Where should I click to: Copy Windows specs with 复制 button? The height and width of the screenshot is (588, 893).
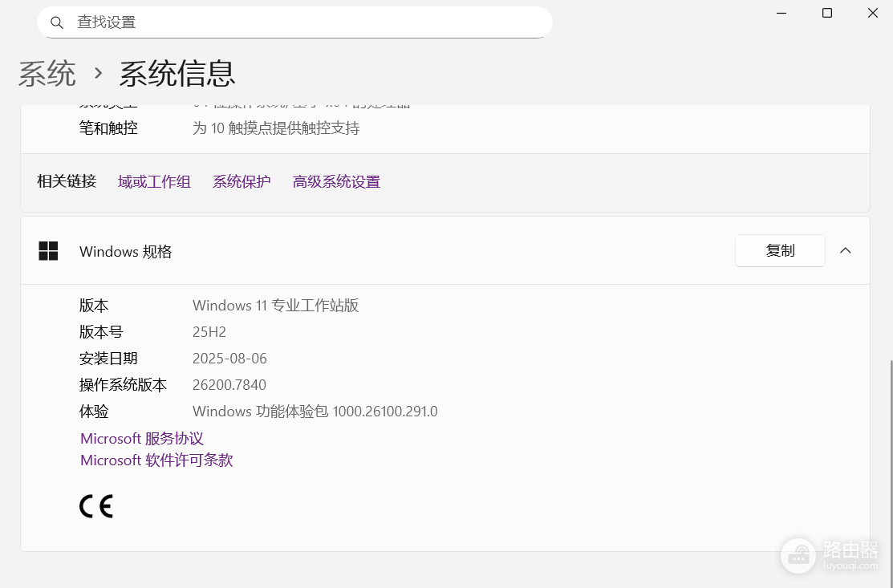pyautogui.click(x=780, y=250)
